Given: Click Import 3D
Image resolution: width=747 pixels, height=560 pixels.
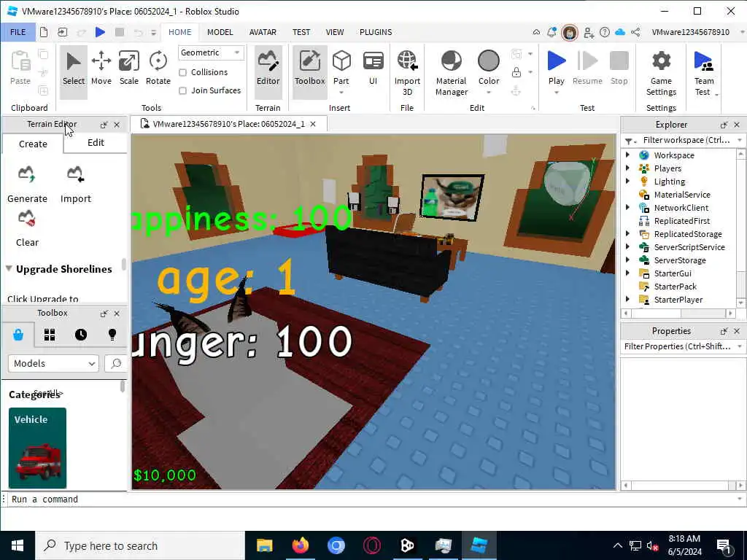Looking at the screenshot, I should pyautogui.click(x=407, y=73).
